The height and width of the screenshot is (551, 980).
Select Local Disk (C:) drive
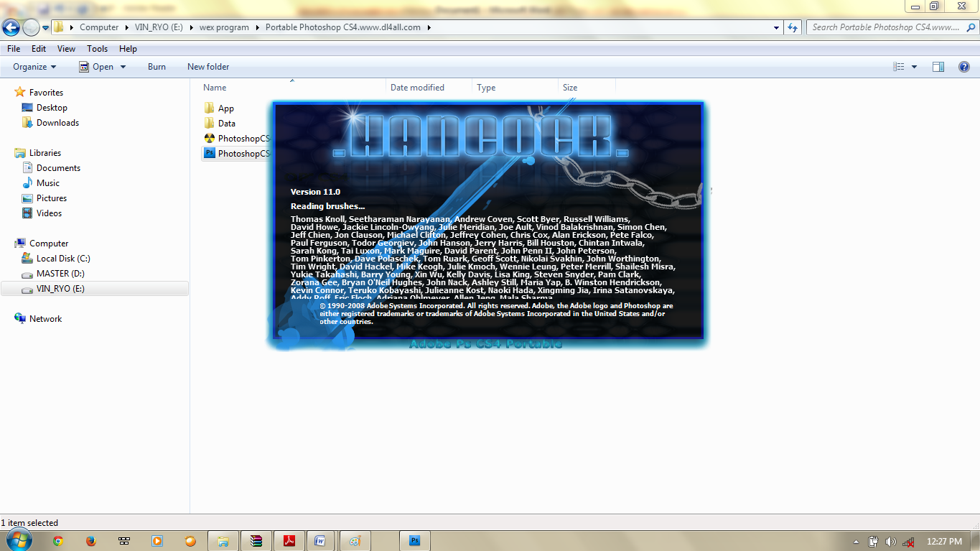[x=63, y=259]
